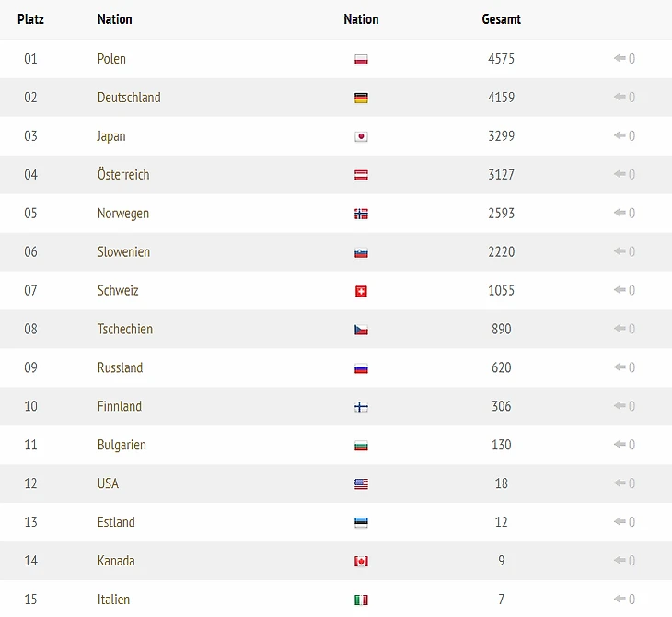
Task: Sort by the Gesamt column header
Action: pyautogui.click(x=501, y=19)
